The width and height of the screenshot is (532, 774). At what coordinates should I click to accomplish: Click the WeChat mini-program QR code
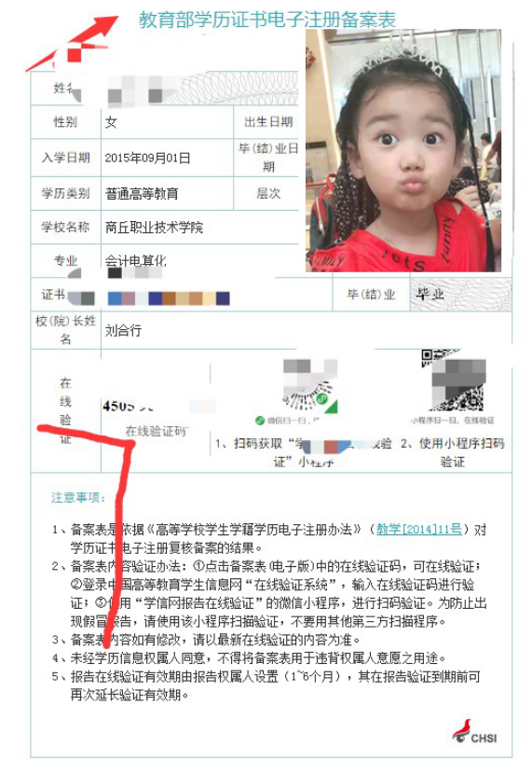[x=310, y=385]
